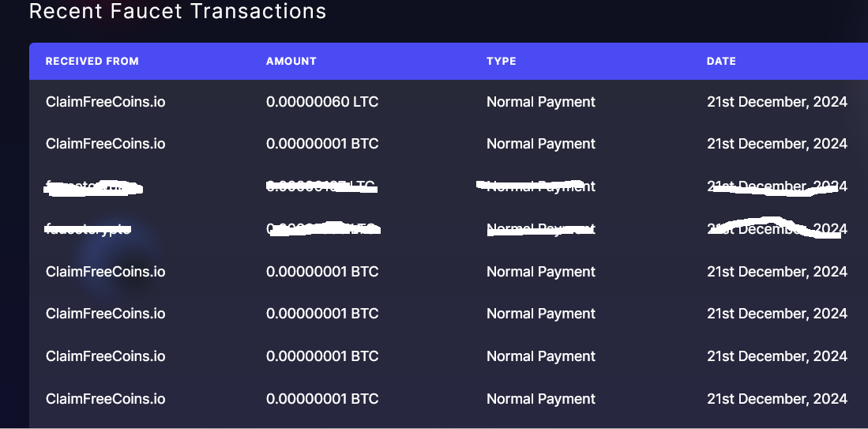This screenshot has height=429, width=868.
Task: Click the scribbled-over date in the fourth row
Action: click(x=776, y=228)
